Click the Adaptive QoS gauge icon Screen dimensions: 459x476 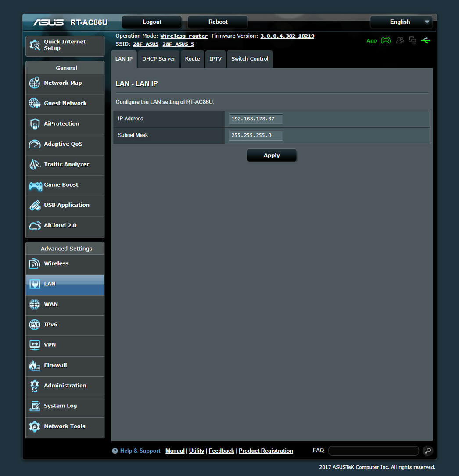[35, 144]
